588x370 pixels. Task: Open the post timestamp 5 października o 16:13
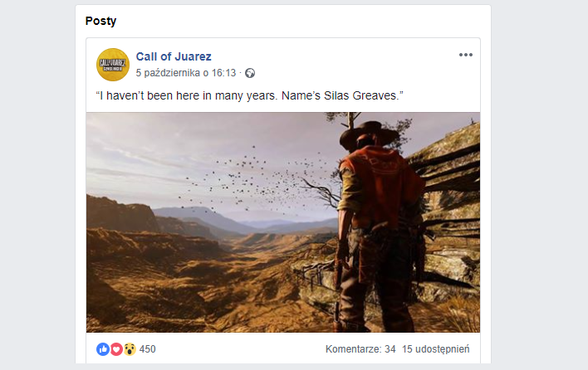coord(186,73)
